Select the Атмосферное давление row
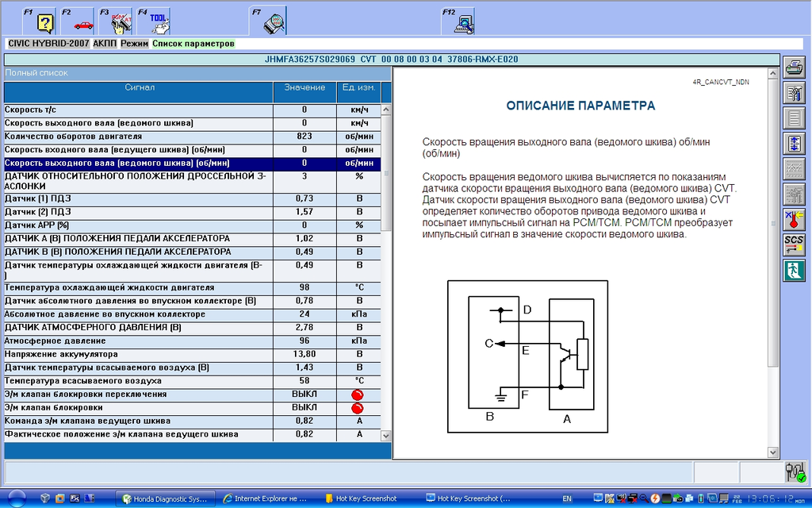This screenshot has width=812, height=508. pyautogui.click(x=192, y=341)
